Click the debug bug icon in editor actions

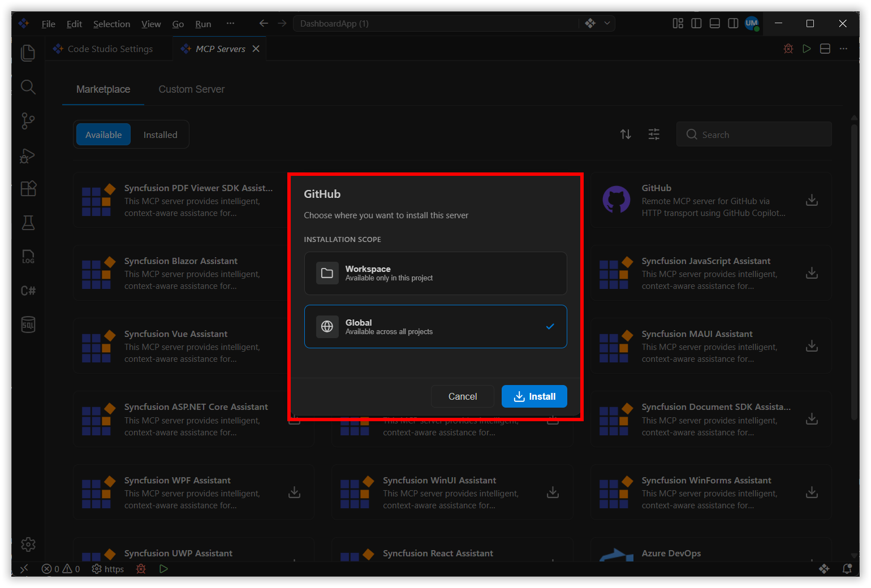click(x=788, y=49)
